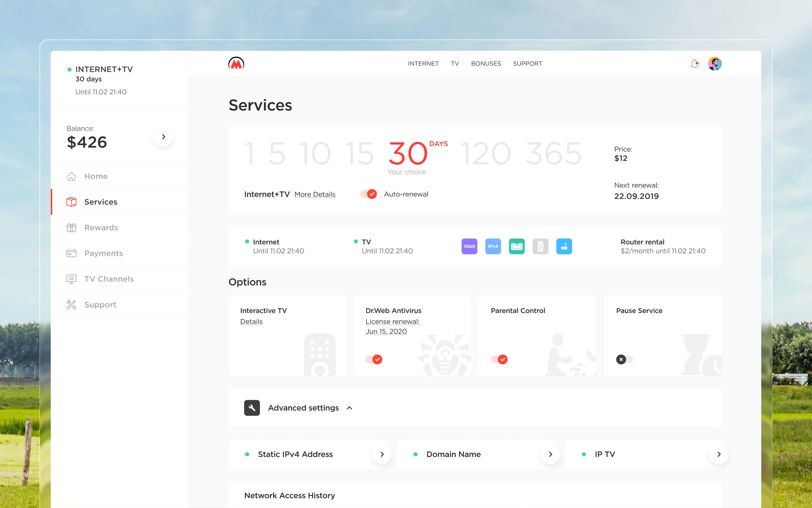
Task: Click the Services box icon in sidebar
Action: (x=71, y=202)
